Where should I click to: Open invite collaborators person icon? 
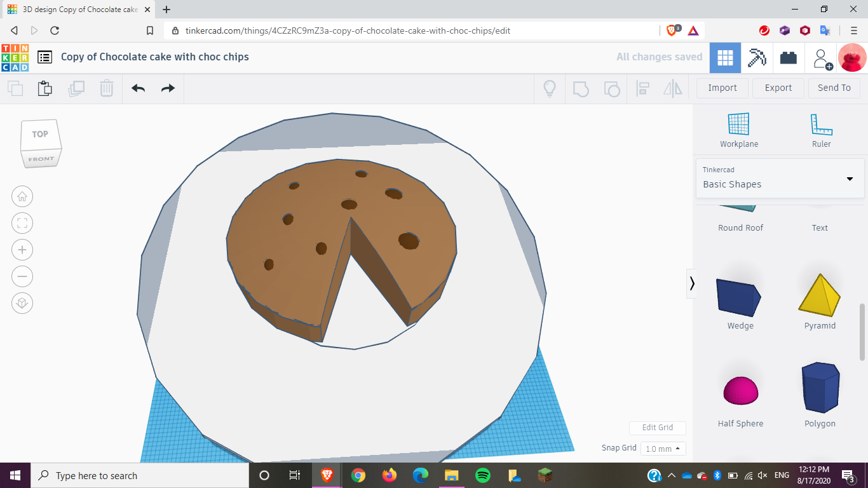coord(822,57)
